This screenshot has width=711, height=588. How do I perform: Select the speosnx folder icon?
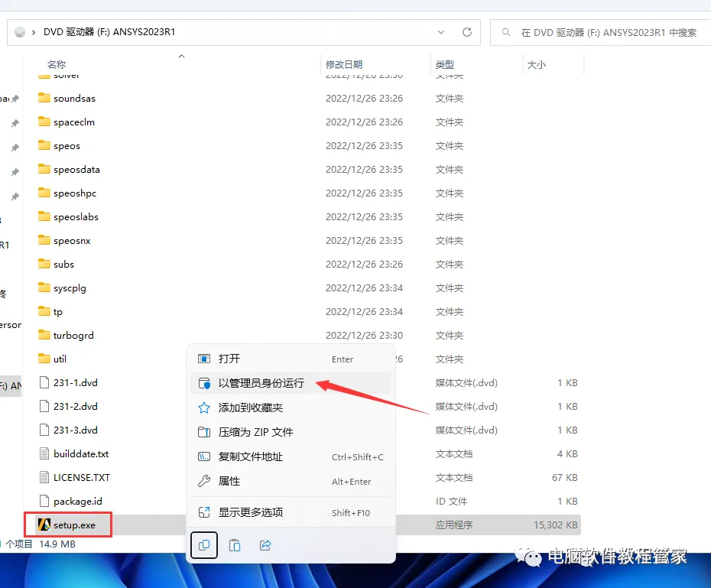[x=44, y=240]
